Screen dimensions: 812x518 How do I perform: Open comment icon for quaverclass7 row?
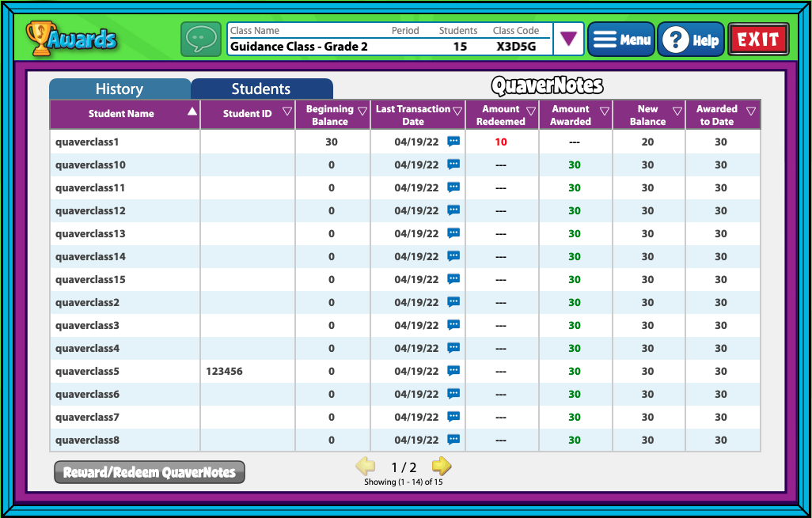[453, 417]
